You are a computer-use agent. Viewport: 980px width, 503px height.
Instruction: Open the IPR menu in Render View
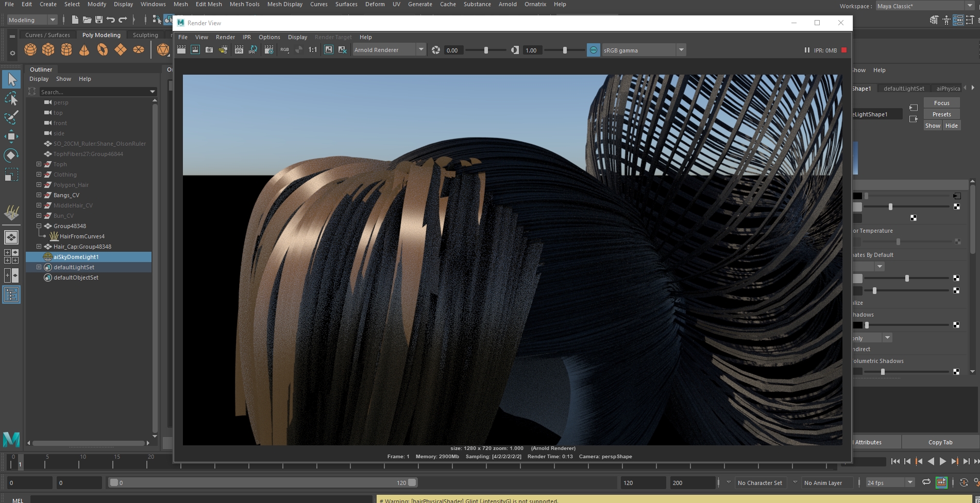247,37
